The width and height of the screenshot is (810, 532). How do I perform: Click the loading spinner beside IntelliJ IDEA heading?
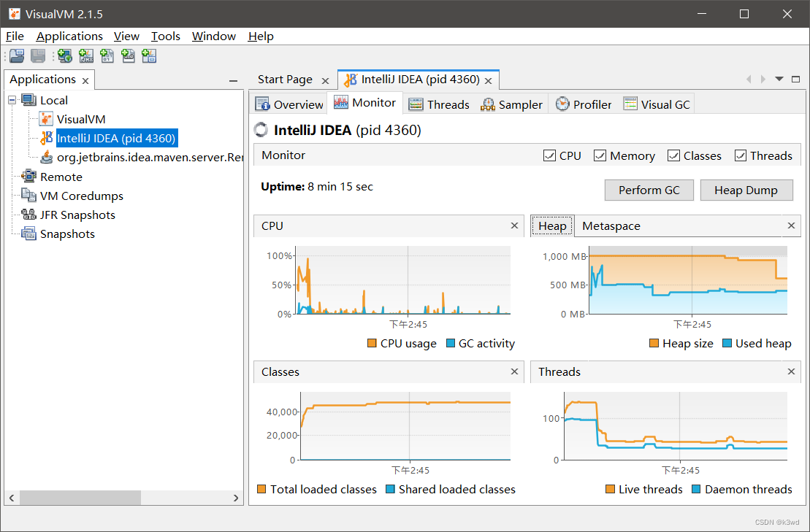coord(261,130)
